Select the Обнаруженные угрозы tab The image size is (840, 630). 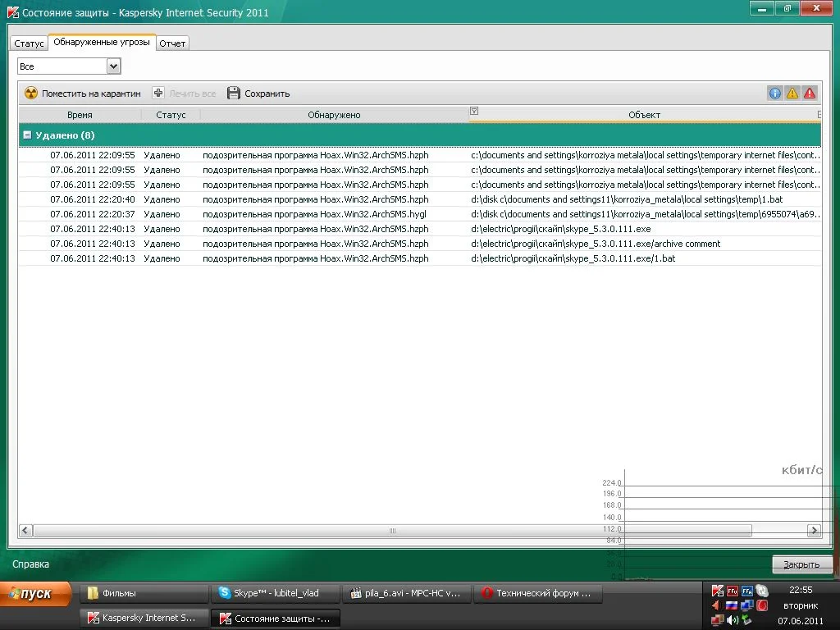point(102,42)
